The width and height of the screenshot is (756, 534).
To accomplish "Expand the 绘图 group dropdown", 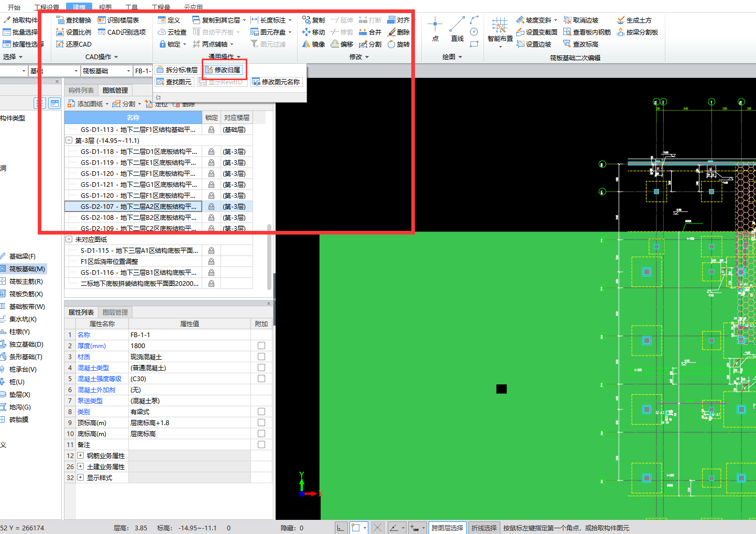I will [460, 57].
